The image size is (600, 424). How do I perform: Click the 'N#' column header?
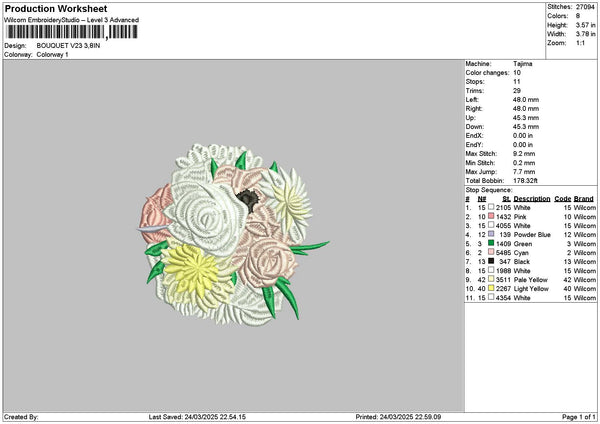(482, 199)
